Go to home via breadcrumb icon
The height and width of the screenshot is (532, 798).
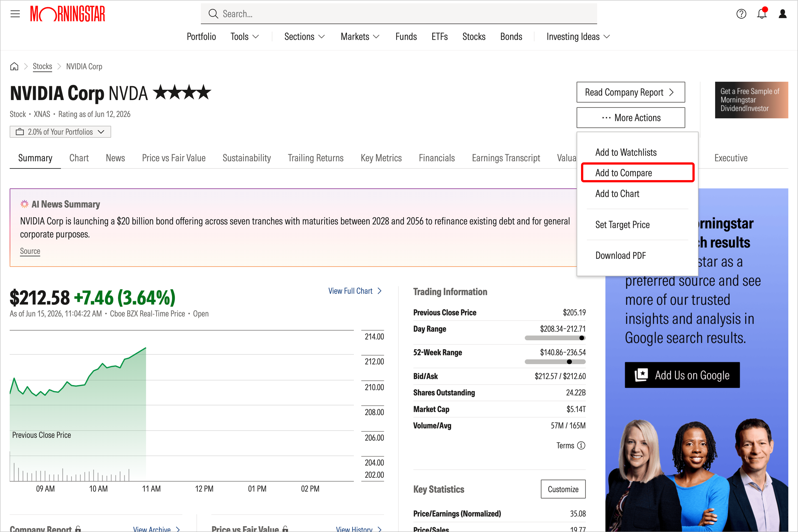point(14,66)
